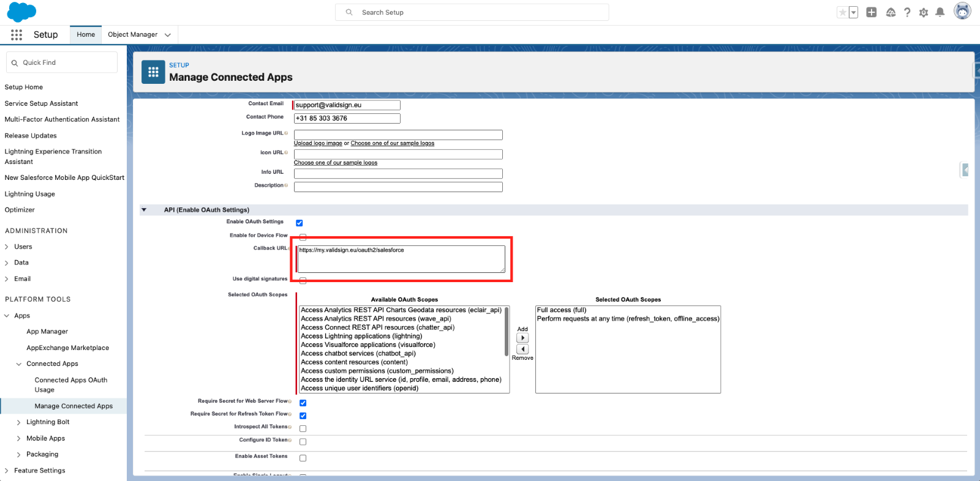Click the Manage Connected Apps header icon

tap(153, 72)
